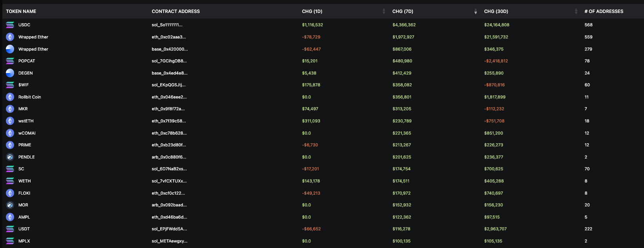Screen dimensions: 644x248
Task: Select contract address base_0x420000...
Action: click(170, 49)
